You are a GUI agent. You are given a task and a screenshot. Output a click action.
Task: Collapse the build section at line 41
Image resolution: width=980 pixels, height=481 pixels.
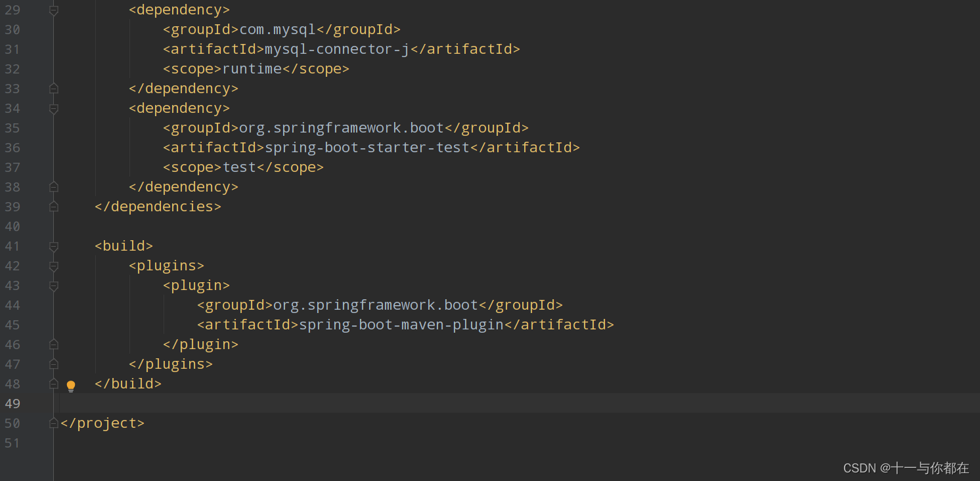[53, 246]
